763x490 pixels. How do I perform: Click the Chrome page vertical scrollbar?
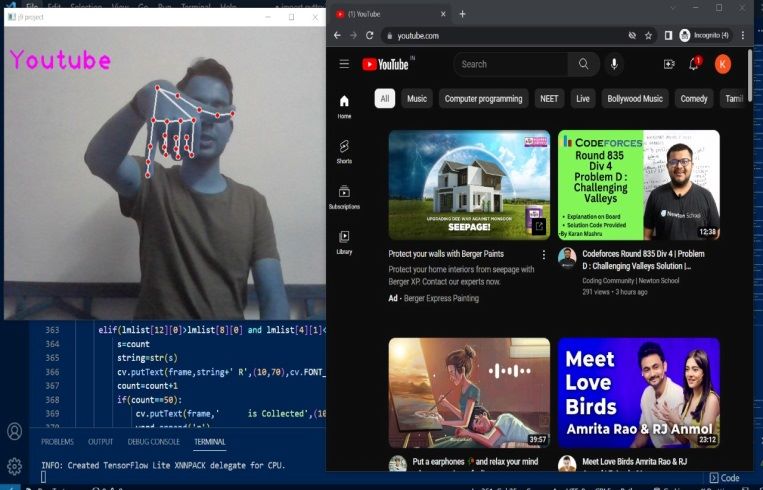pyautogui.click(x=750, y=75)
